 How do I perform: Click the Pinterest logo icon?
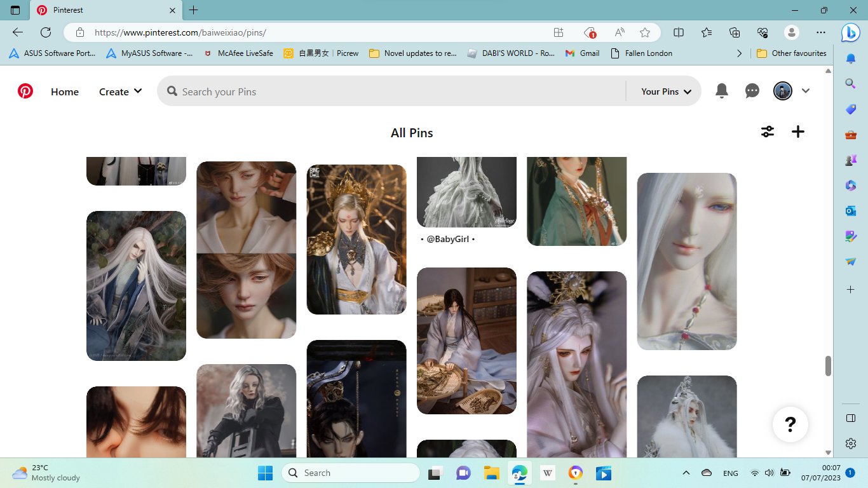pyautogui.click(x=25, y=91)
